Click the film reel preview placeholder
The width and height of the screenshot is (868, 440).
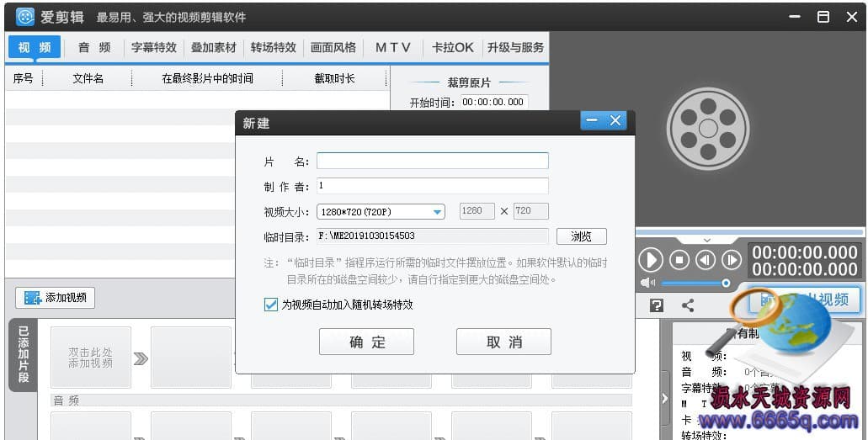708,129
